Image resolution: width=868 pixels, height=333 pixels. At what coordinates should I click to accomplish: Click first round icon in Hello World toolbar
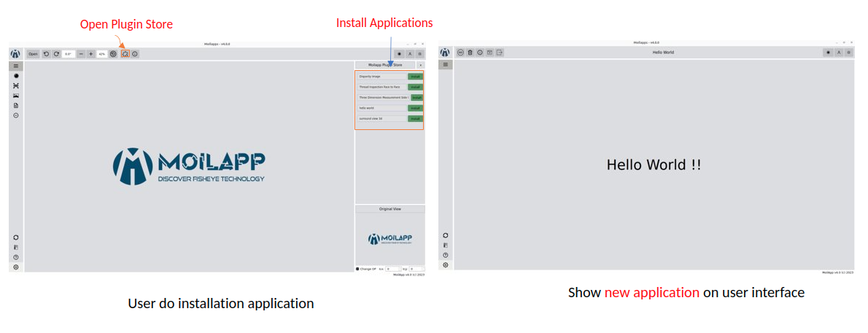tap(460, 52)
